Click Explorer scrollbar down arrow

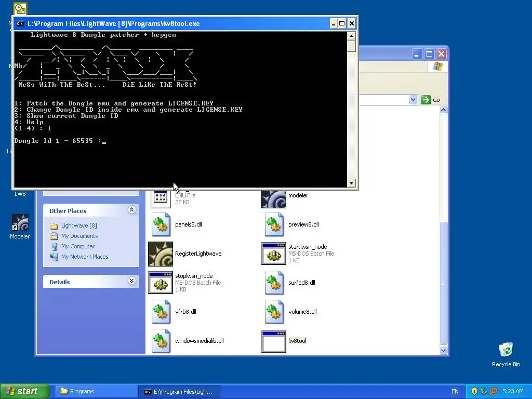click(443, 351)
